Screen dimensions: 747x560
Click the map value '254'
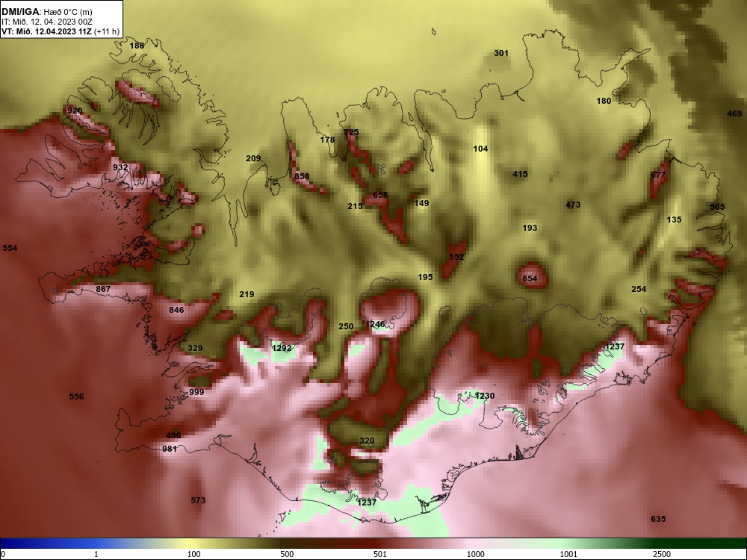pyautogui.click(x=639, y=288)
